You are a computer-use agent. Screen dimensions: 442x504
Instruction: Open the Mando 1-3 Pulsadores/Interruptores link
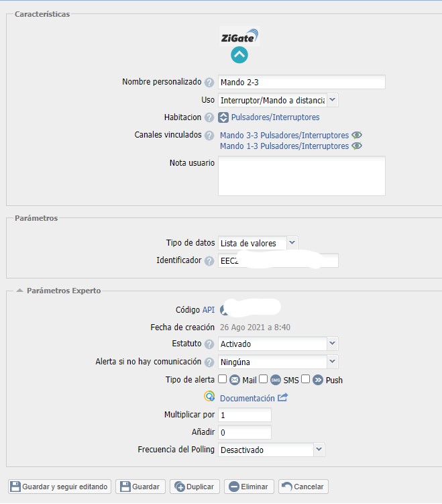click(284, 146)
